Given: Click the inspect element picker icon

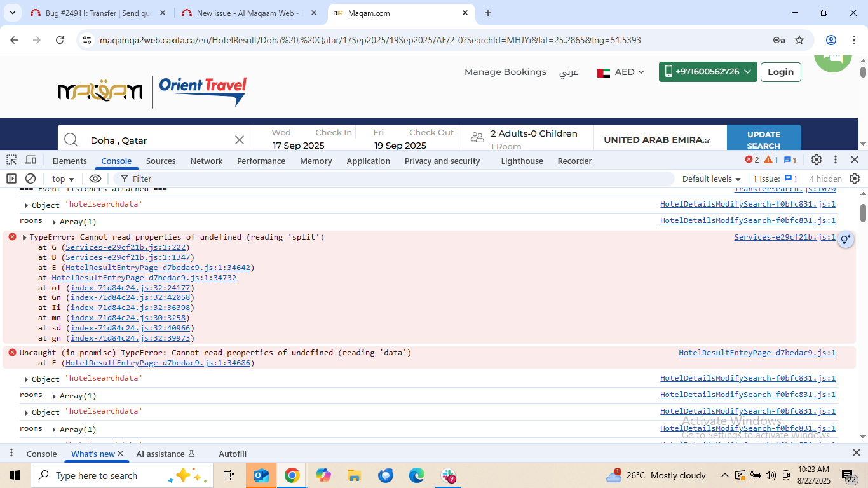Looking at the screenshot, I should [x=12, y=160].
